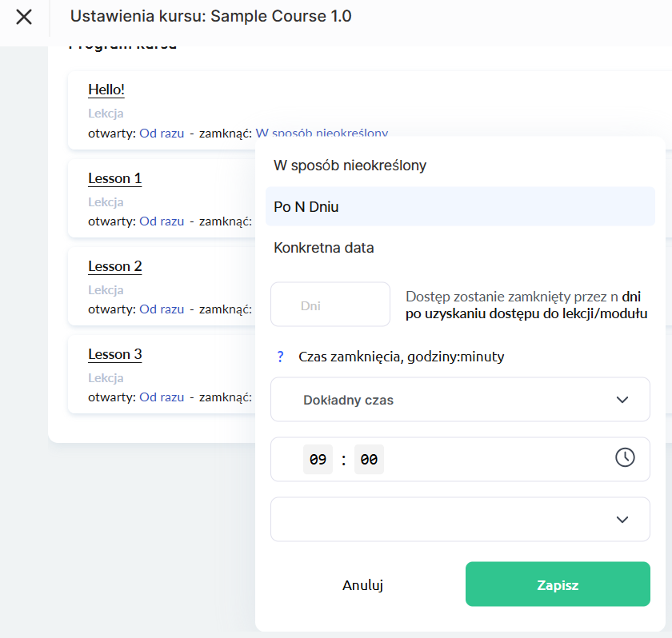Image resolution: width=672 pixels, height=638 pixels.
Task: Pick the Konkretna data option
Action: pos(460,248)
